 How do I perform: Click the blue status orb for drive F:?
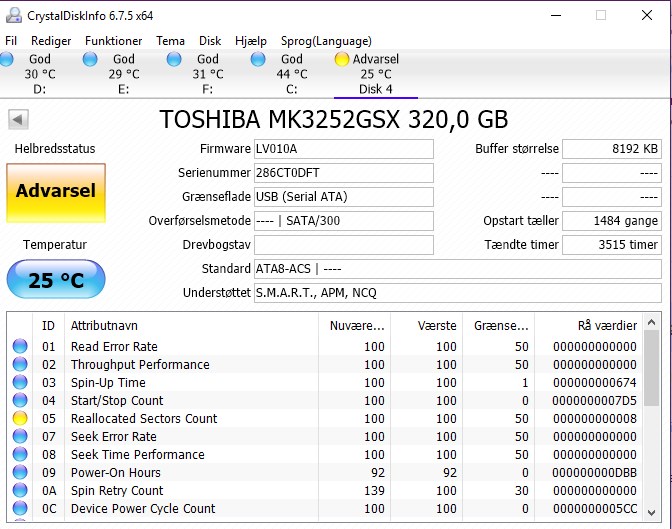coord(174,59)
